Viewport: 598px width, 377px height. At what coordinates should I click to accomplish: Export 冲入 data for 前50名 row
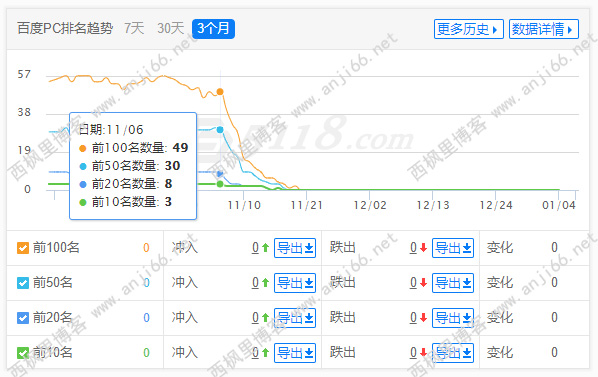tap(295, 283)
